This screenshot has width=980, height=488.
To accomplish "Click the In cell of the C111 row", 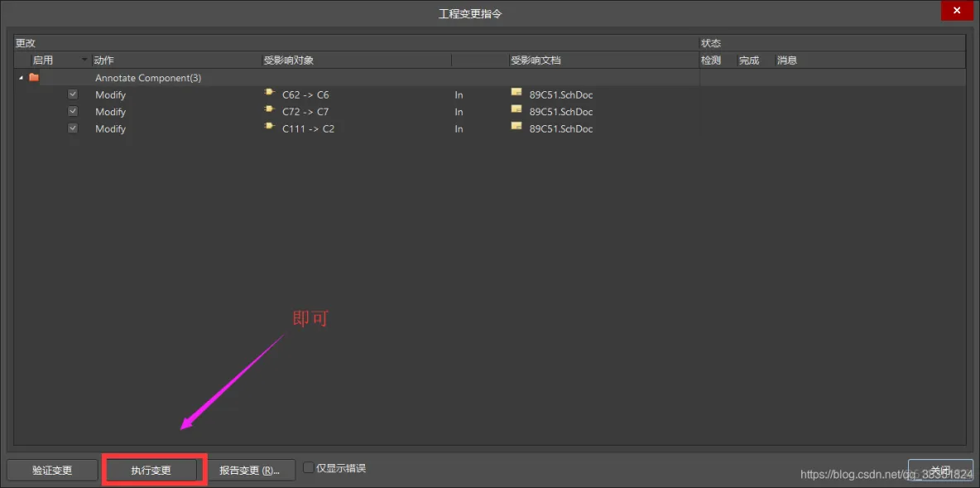I will 459,129.
